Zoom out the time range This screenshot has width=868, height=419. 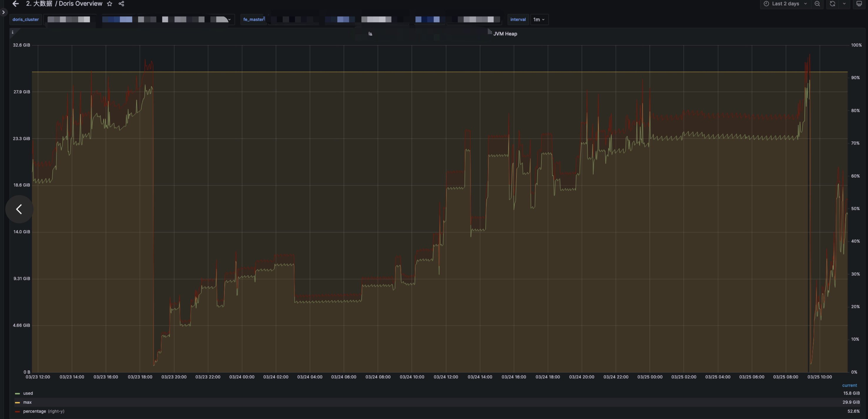(x=817, y=4)
